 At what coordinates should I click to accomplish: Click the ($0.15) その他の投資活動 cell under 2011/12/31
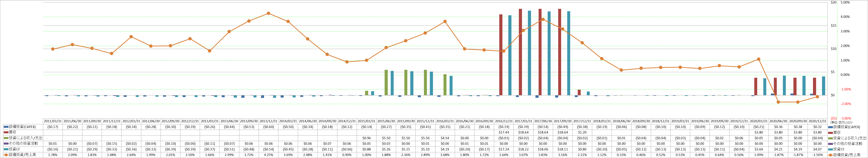[x=112, y=144]
